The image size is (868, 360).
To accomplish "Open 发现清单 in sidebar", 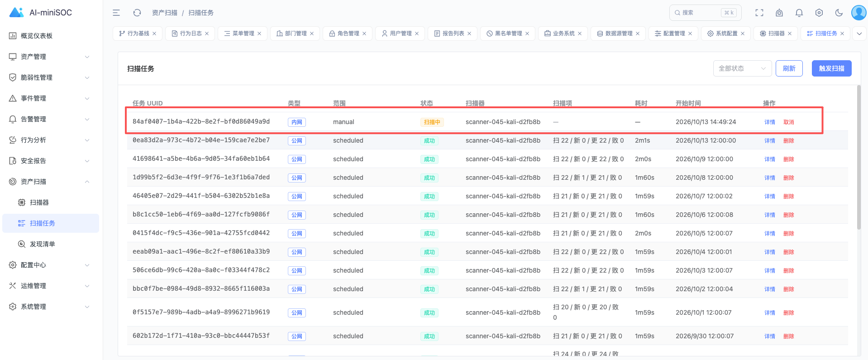I will (x=51, y=244).
